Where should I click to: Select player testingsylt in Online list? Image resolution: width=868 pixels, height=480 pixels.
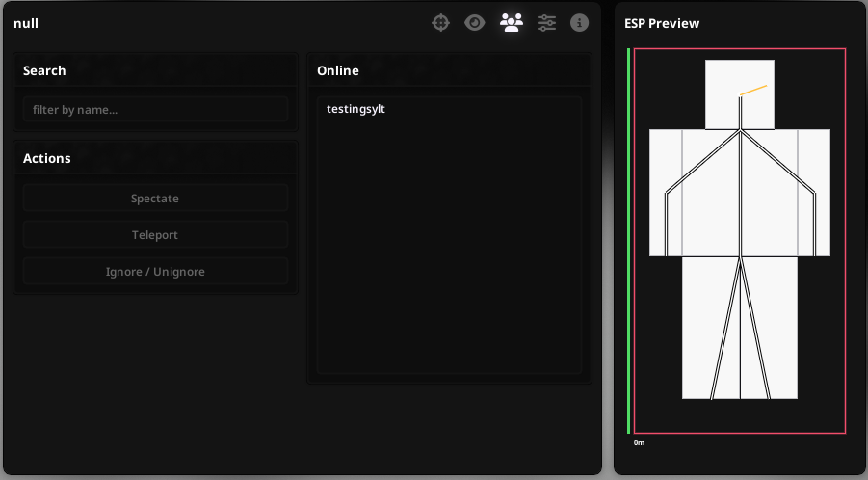(x=355, y=109)
